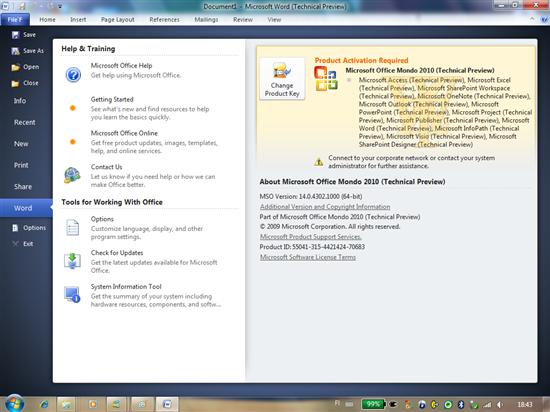Open Windows Media Player from the taskbar
550x412 pixels.
pos(93,404)
